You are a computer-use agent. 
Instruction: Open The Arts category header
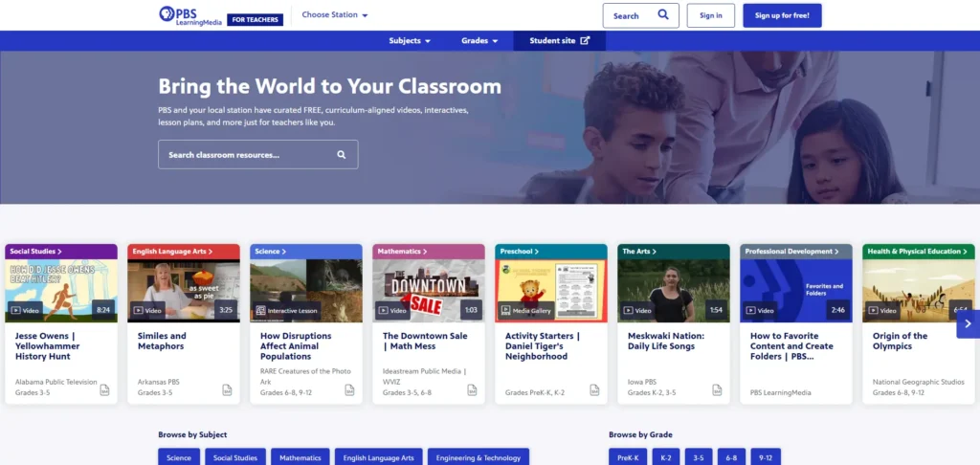click(x=674, y=252)
